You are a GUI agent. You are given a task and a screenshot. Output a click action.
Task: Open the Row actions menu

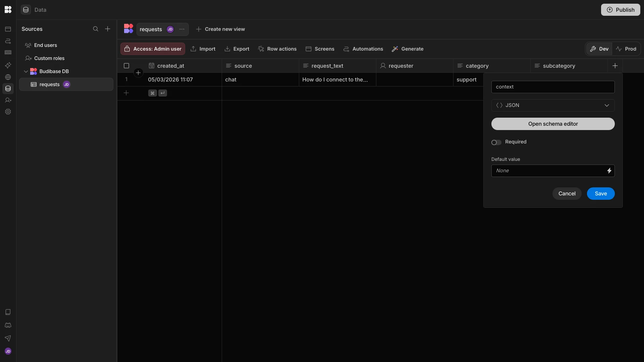pyautogui.click(x=277, y=49)
